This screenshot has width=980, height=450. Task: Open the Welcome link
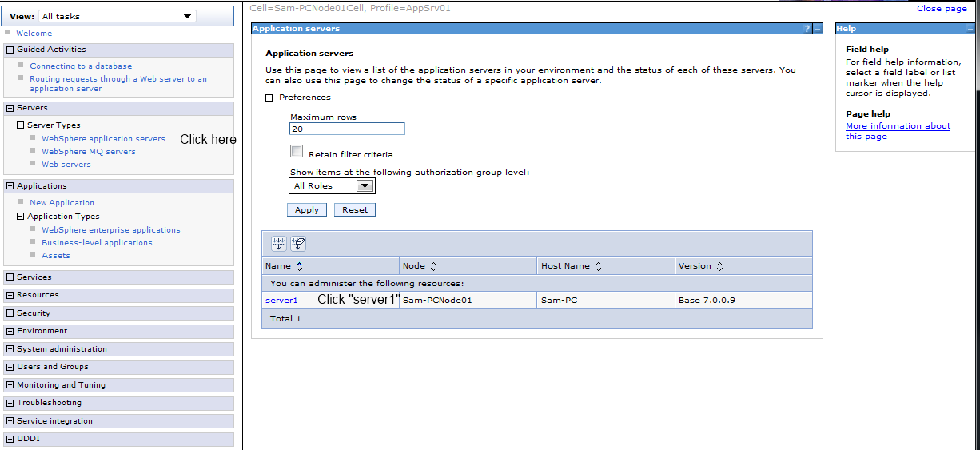pos(34,34)
